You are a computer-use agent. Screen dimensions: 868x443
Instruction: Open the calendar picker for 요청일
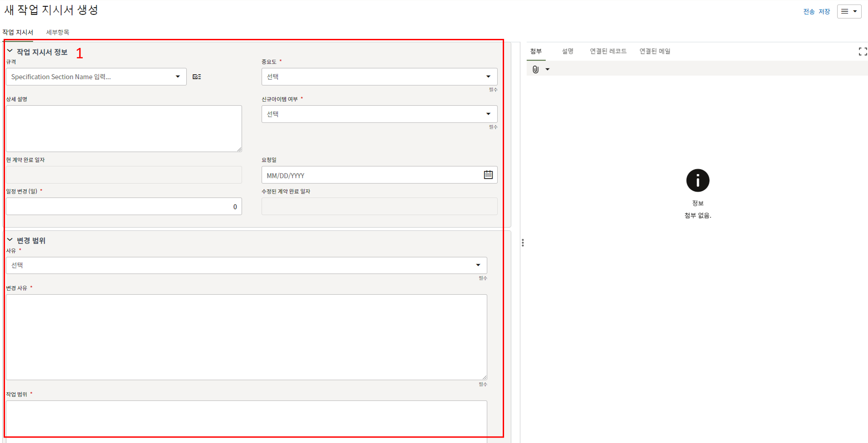(488, 175)
